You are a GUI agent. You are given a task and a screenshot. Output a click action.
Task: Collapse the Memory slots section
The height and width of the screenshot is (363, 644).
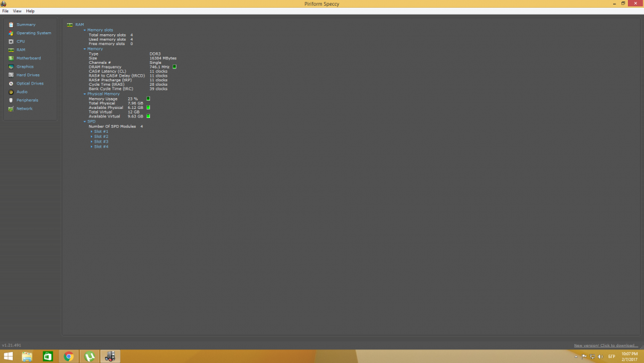(84, 30)
